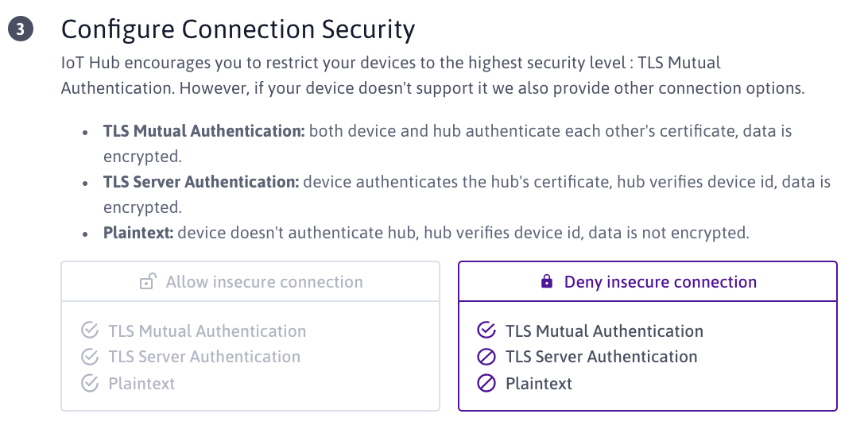Image resolution: width=868 pixels, height=437 pixels.
Task: Click the locked padlock icon
Action: (x=546, y=282)
